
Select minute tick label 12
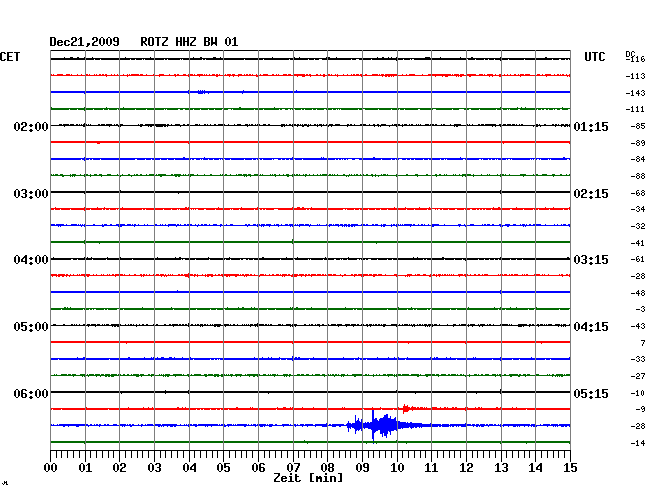(x=466, y=468)
